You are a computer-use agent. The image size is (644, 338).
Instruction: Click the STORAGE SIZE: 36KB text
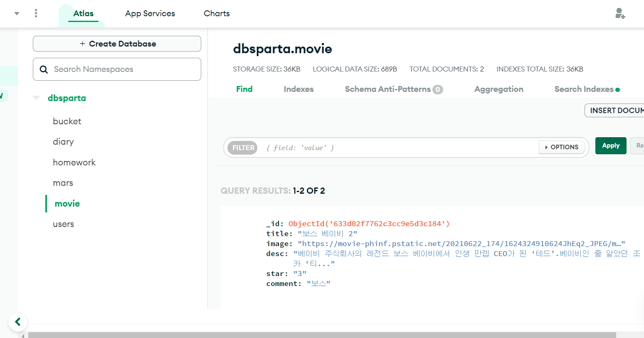click(266, 69)
